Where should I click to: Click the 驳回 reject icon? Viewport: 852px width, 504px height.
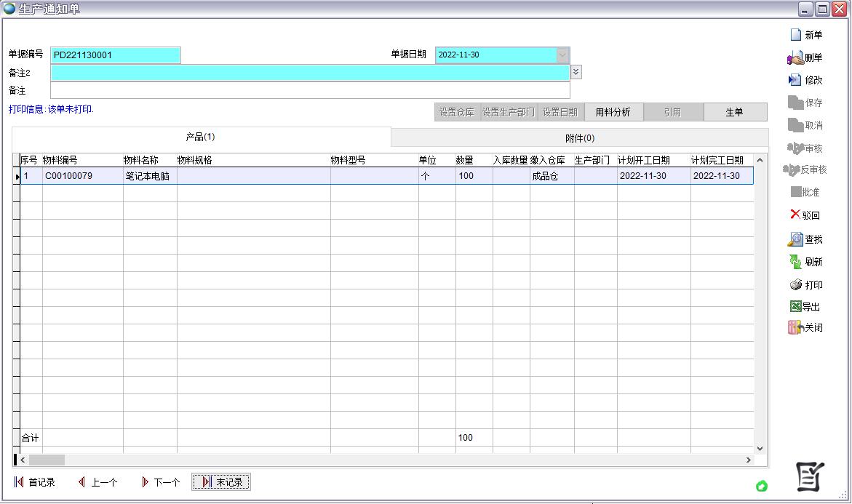[795, 215]
